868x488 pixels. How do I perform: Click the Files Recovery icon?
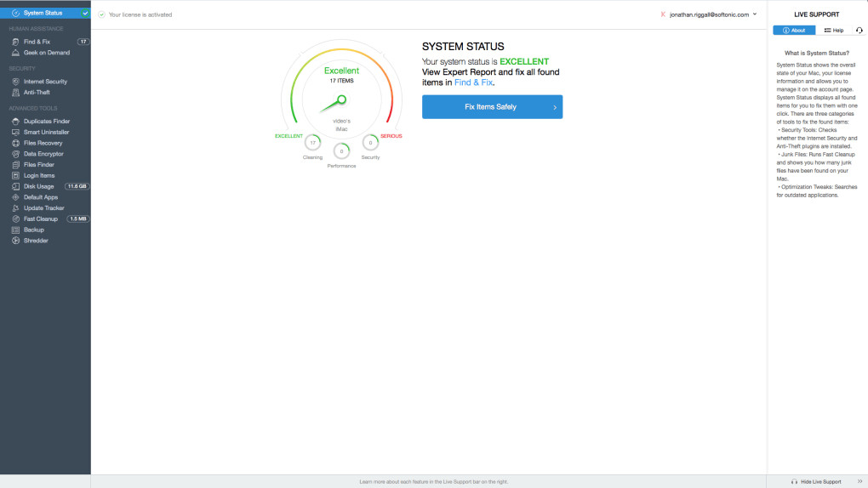click(x=15, y=143)
